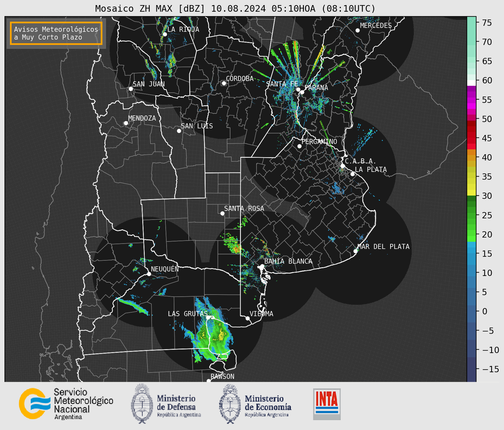Click the white 60 dBZ color band
This screenshot has height=430, width=504.
coord(471,83)
